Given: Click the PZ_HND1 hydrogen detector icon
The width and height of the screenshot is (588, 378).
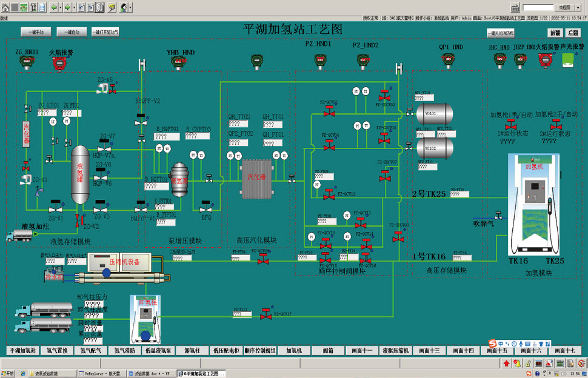Looking at the screenshot, I should click(x=319, y=59).
